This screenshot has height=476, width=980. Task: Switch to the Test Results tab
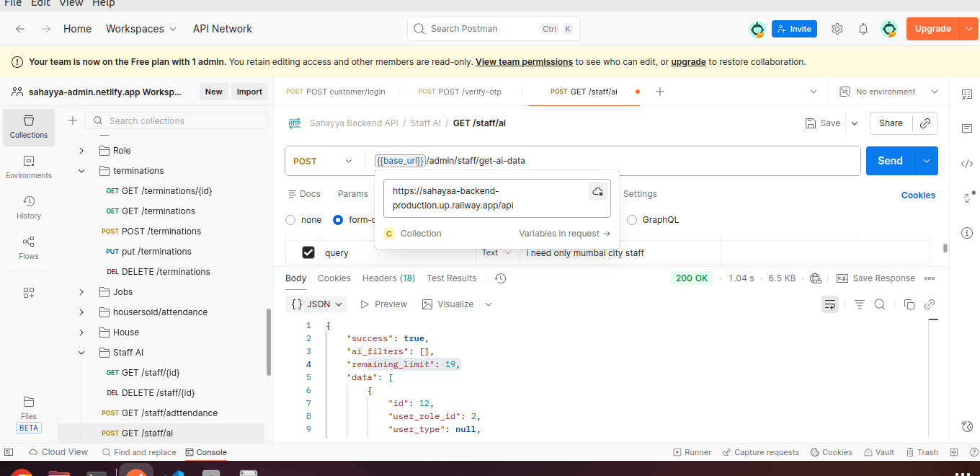pos(451,278)
